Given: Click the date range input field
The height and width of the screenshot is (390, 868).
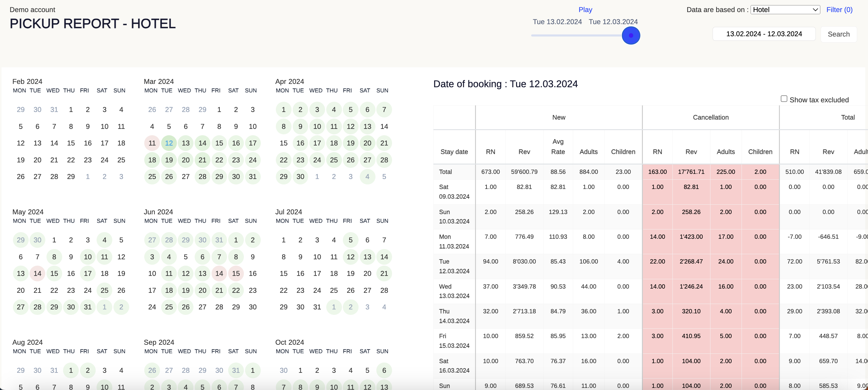Looking at the screenshot, I should [764, 34].
